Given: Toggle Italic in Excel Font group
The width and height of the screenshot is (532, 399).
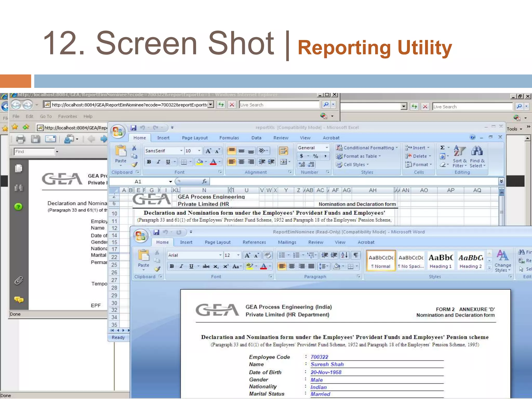Looking at the screenshot, I should (x=158, y=162).
